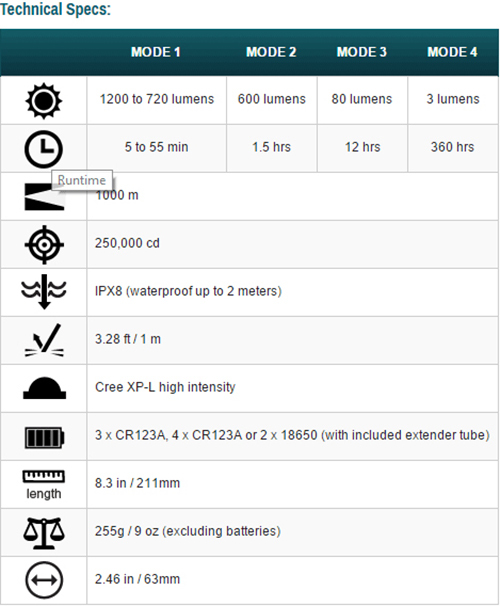This screenshot has width=500, height=606.
Task: Select the MODE 3 column header
Action: coord(362,52)
